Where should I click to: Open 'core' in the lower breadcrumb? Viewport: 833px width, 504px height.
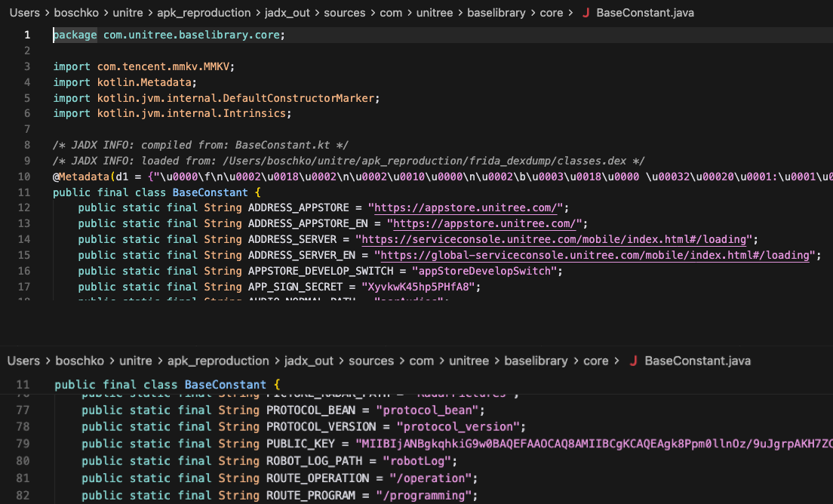[x=595, y=361]
